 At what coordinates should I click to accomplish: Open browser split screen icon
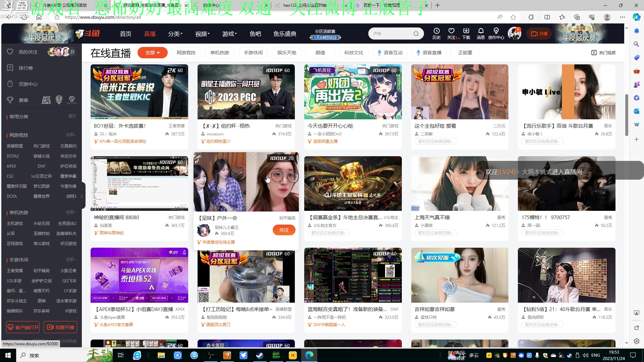click(547, 17)
